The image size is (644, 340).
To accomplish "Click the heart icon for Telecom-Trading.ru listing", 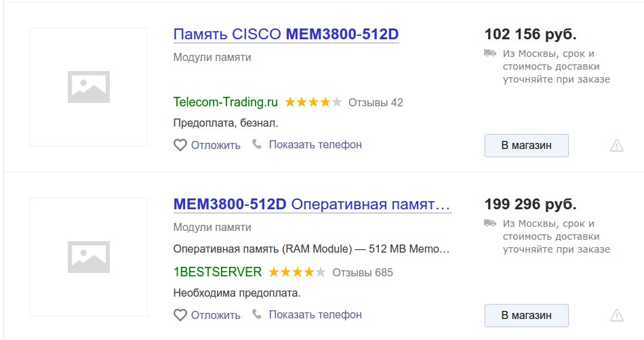I will (180, 145).
